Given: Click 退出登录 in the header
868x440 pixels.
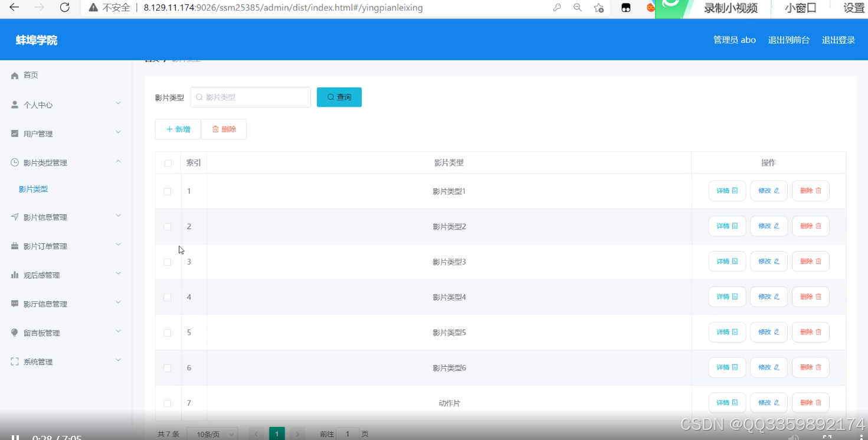Looking at the screenshot, I should pyautogui.click(x=838, y=40).
